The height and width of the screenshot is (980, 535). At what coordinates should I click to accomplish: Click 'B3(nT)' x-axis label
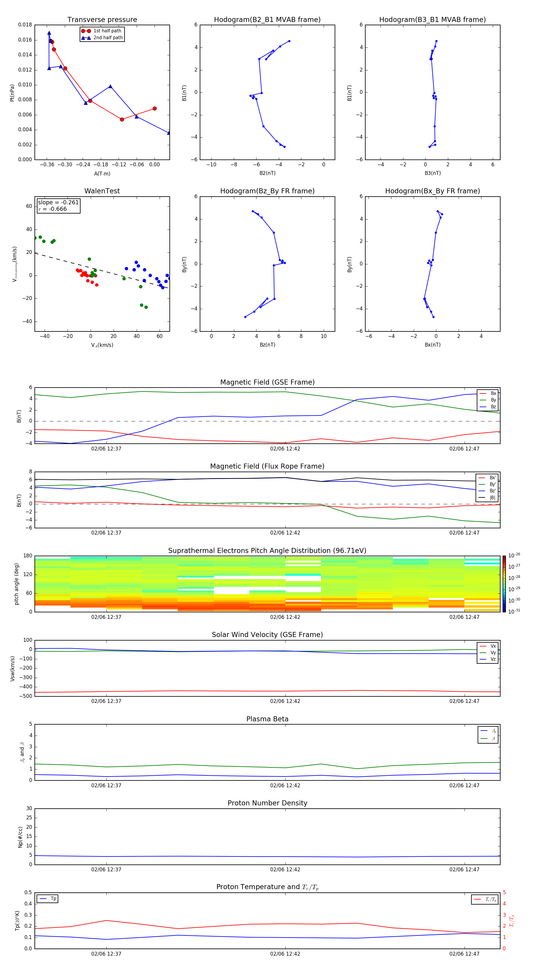(432, 173)
